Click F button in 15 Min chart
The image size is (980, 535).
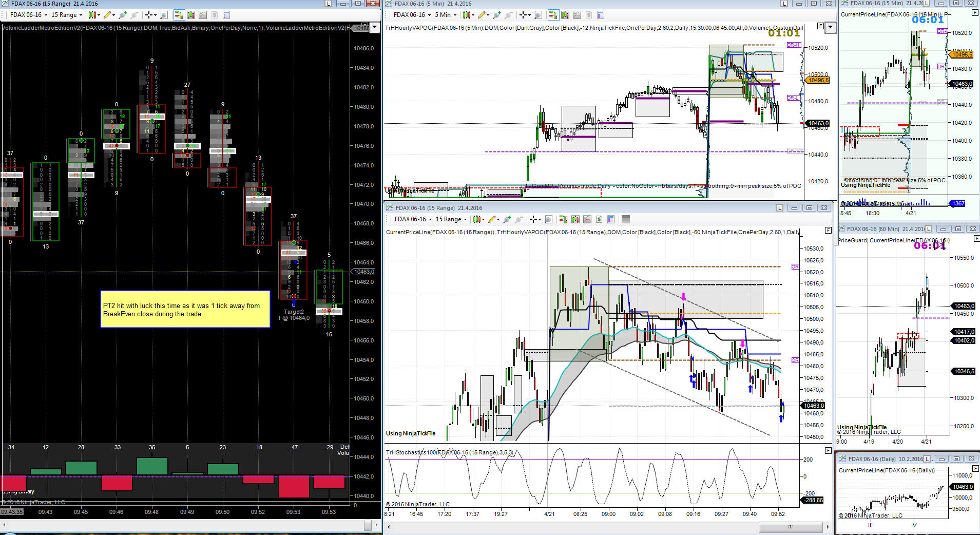pyautogui.click(x=975, y=12)
